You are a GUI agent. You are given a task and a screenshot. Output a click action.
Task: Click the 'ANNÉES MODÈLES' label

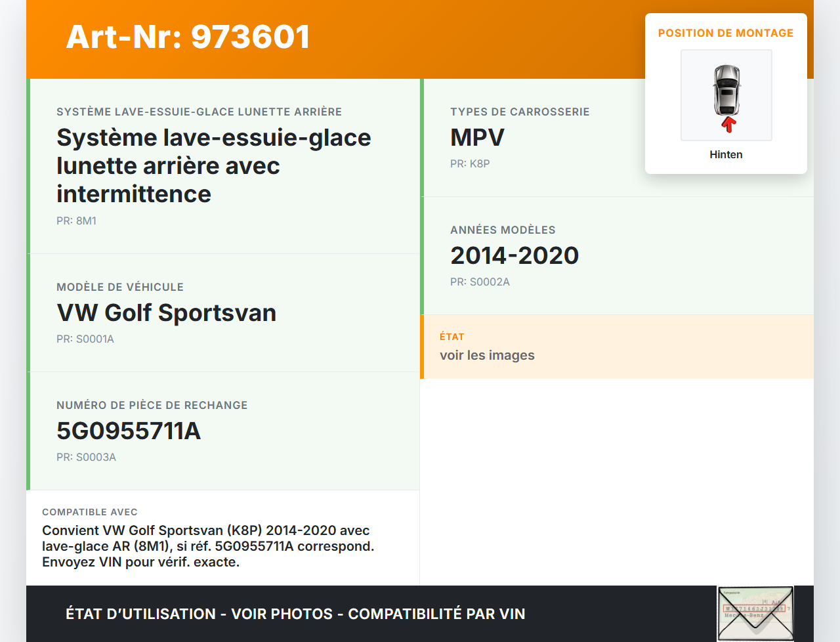tap(503, 230)
